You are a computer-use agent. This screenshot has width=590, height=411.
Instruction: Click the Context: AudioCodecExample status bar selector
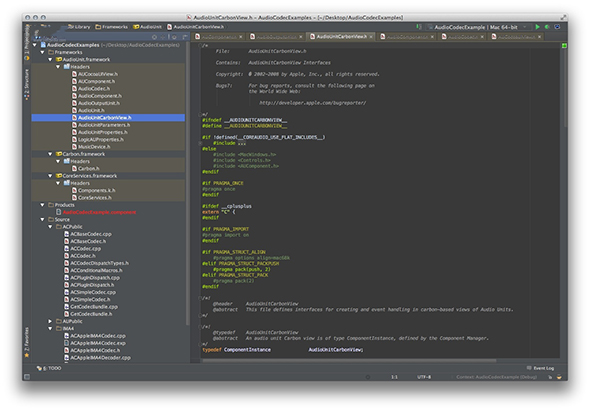point(496,377)
